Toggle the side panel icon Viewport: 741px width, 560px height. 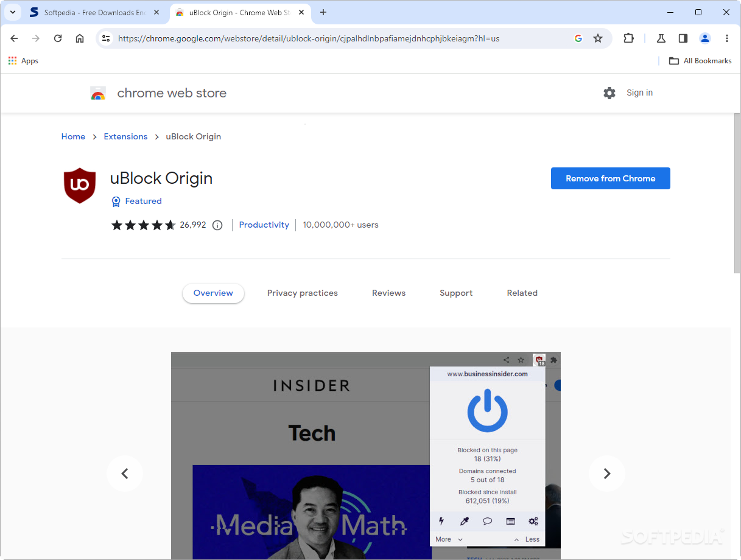[683, 38]
